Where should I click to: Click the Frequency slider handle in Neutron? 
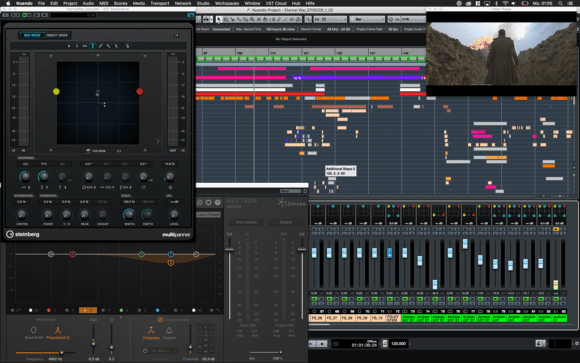61,353
